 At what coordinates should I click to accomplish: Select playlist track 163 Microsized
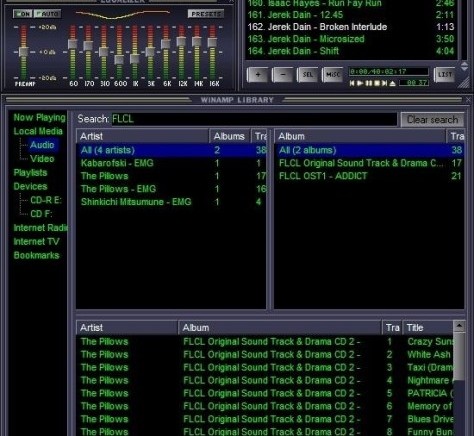tap(351, 39)
